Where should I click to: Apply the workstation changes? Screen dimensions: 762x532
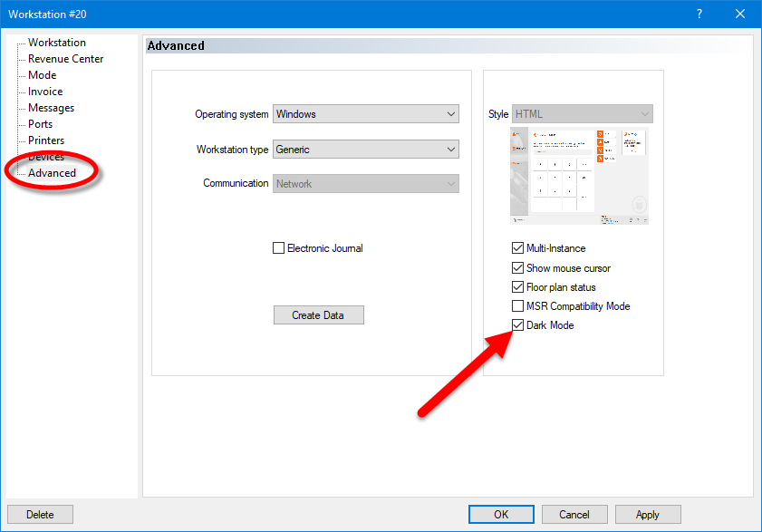point(647,514)
